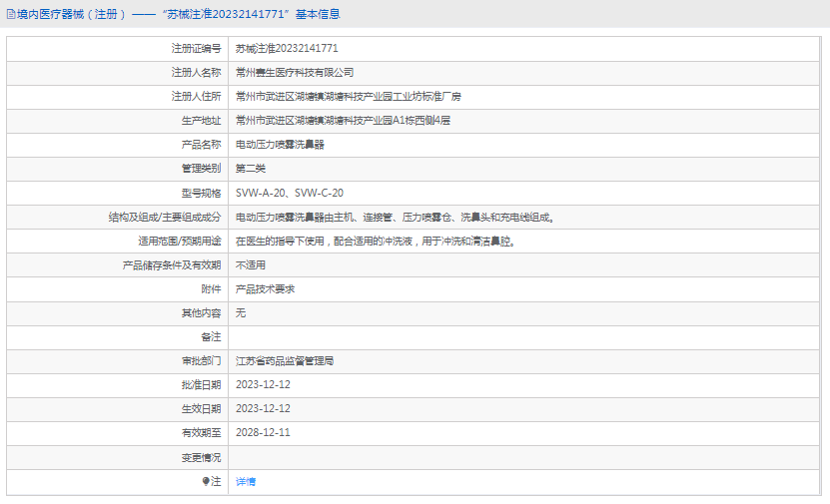This screenshot has width=830, height=504.
Task: Select storage condition value 不适用
Action: point(251,264)
